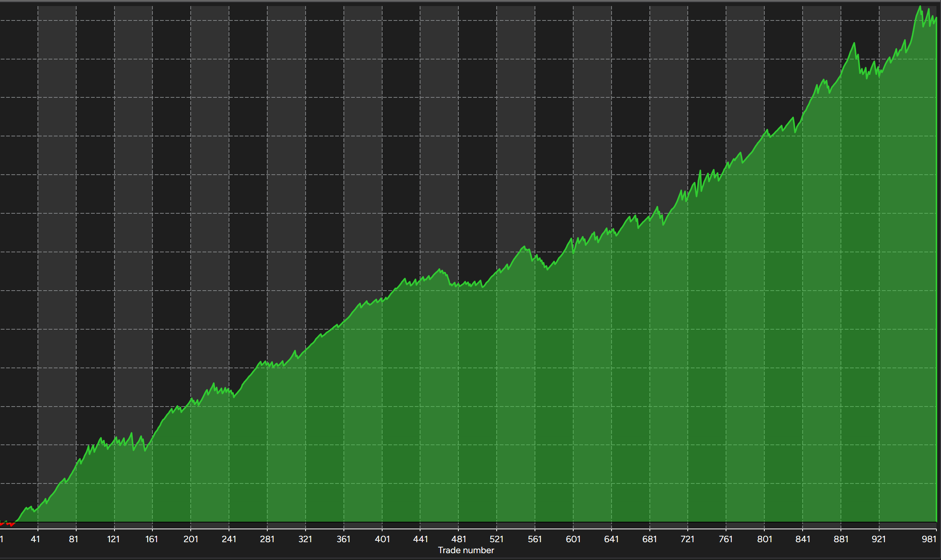The image size is (941, 560).
Task: Click the 841 trade number label
Action: pyautogui.click(x=803, y=539)
